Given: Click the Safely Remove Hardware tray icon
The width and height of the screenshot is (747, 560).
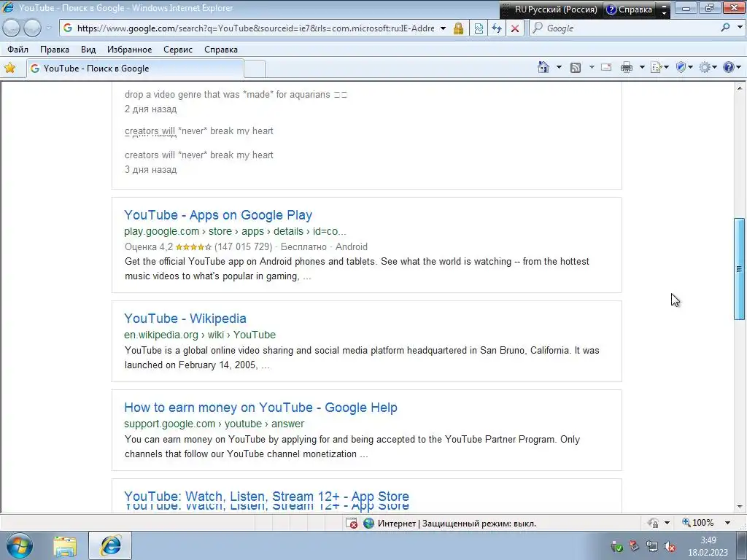Looking at the screenshot, I should point(616,546).
